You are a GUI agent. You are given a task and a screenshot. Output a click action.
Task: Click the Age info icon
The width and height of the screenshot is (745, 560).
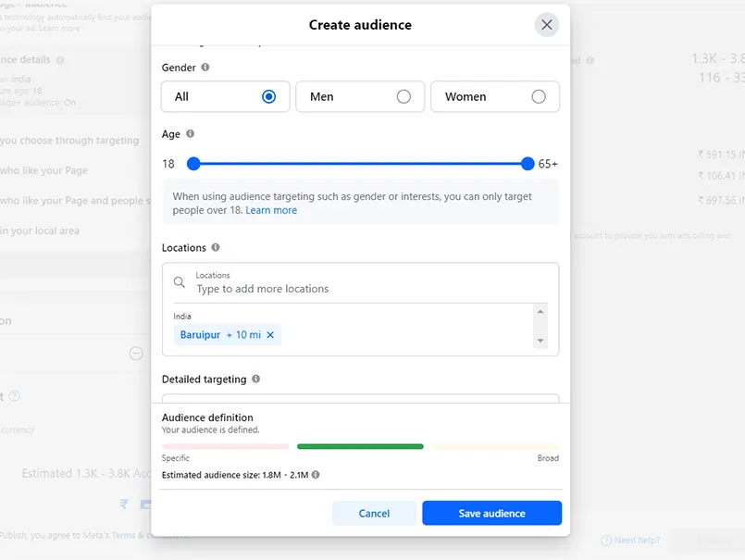(x=190, y=134)
